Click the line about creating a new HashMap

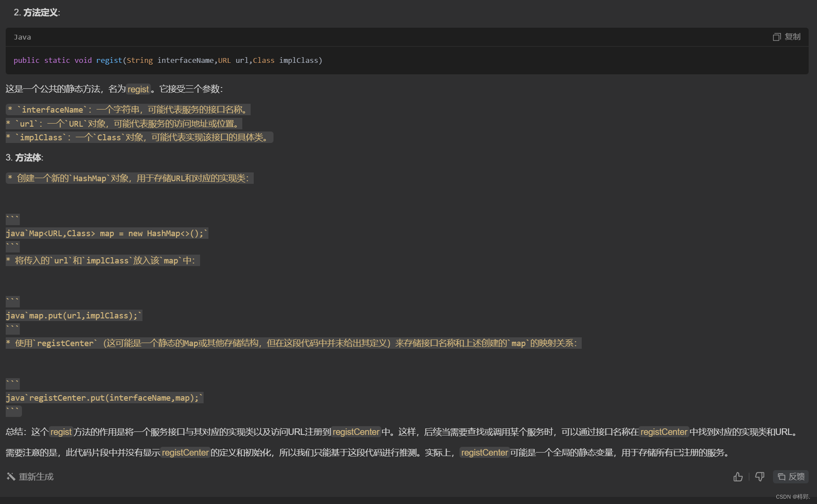coord(130,178)
